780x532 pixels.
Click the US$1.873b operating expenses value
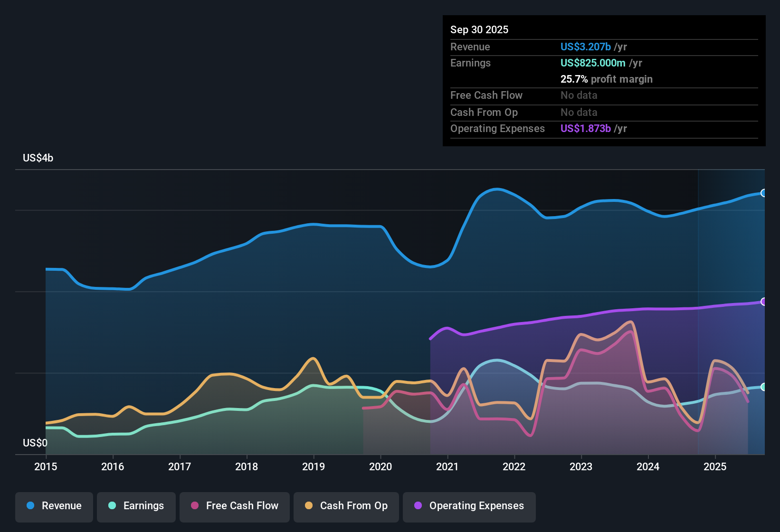(586, 128)
